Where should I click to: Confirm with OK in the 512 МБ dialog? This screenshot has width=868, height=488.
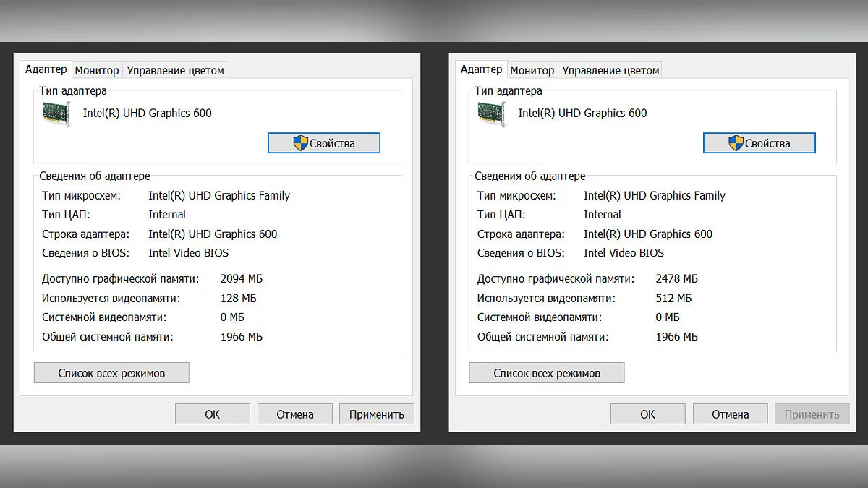click(x=647, y=414)
